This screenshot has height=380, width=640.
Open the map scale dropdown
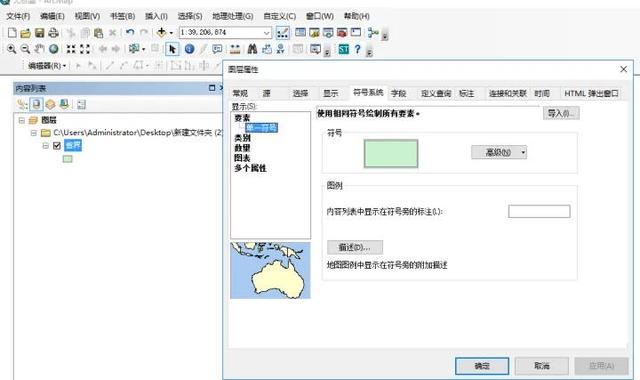click(x=267, y=33)
